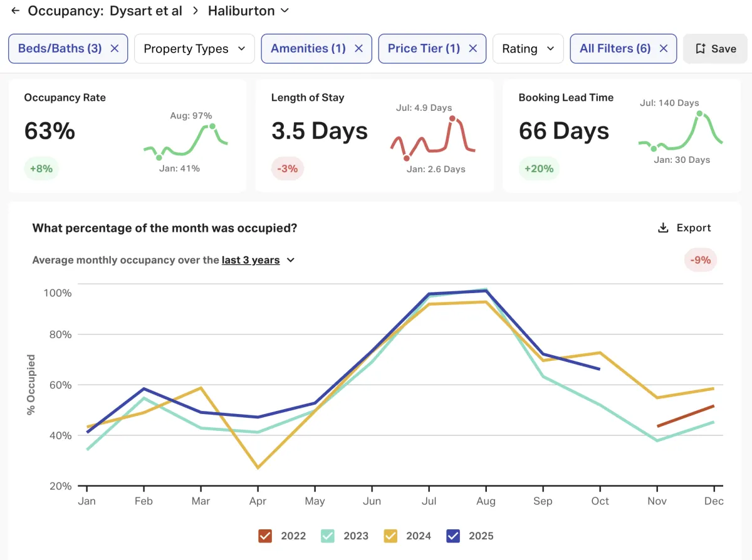Click the Dysart et al breadcrumb

pos(146,11)
